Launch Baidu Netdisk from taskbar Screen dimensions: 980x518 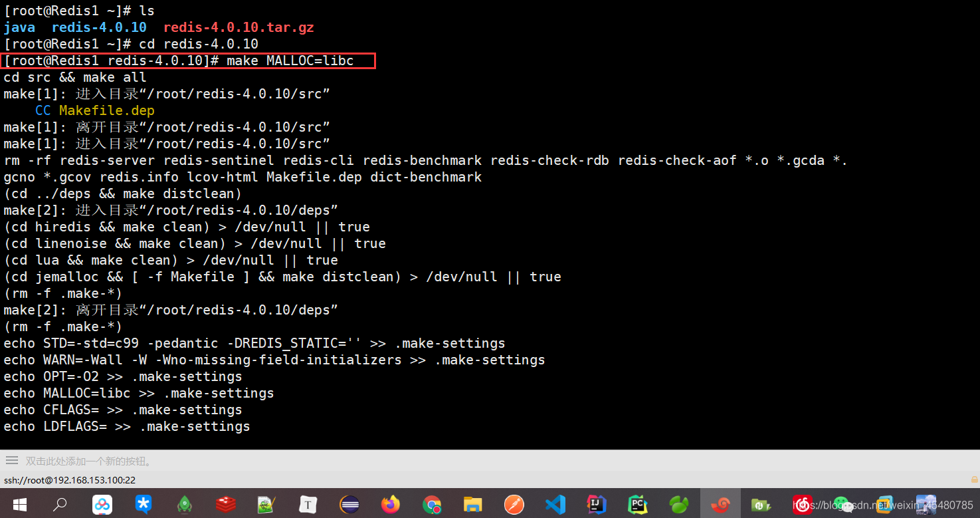pyautogui.click(x=102, y=505)
